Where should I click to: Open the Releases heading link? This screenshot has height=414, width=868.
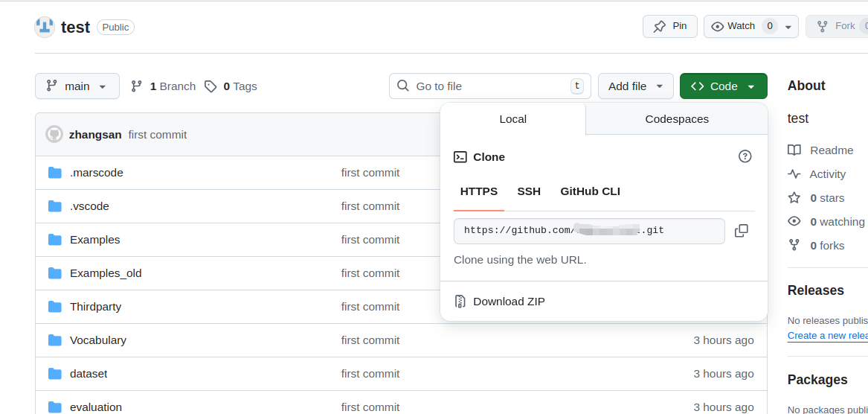(x=815, y=290)
